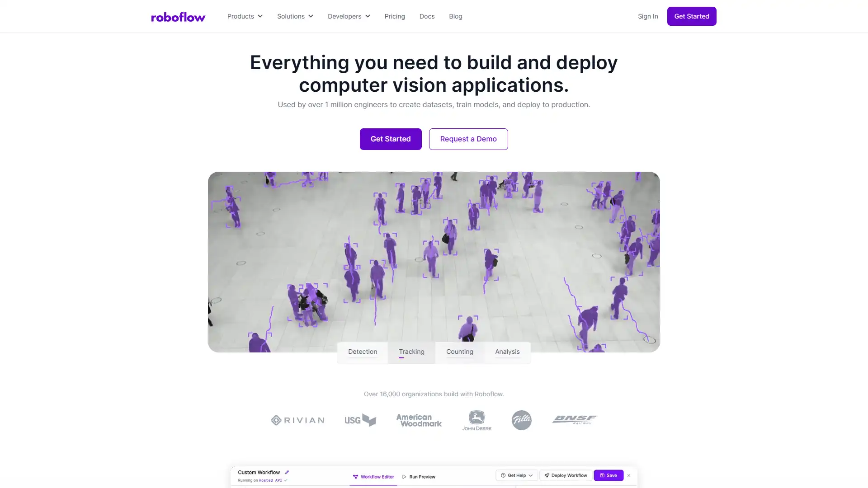868x488 pixels.
Task: Click the Counting toggle option
Action: click(x=459, y=351)
